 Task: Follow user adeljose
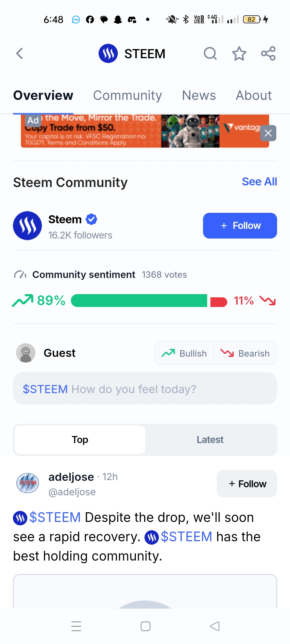point(247,484)
